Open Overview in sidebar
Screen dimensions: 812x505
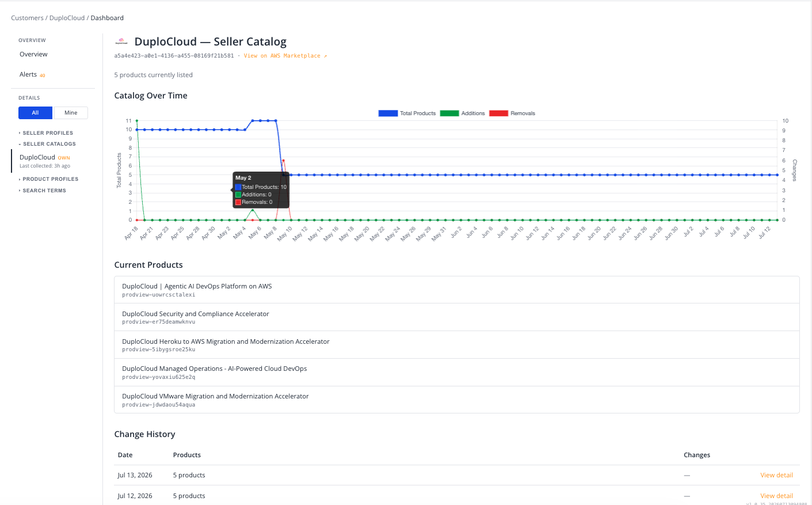pos(33,54)
